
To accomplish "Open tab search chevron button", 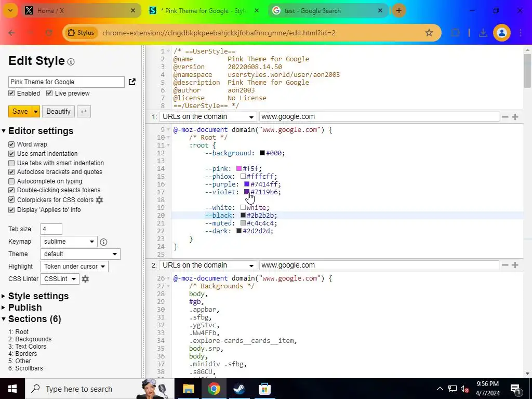I will (10, 10).
